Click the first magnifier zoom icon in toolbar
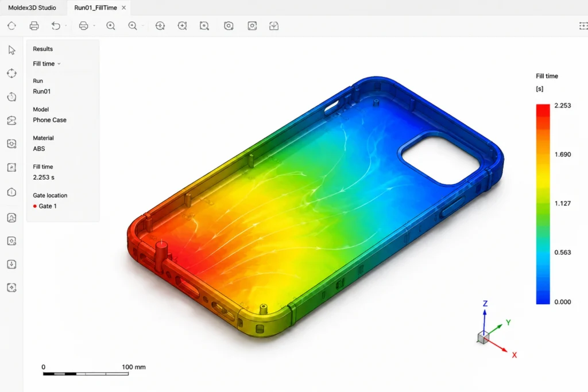Screen dimensions: 588x392 pos(111,26)
